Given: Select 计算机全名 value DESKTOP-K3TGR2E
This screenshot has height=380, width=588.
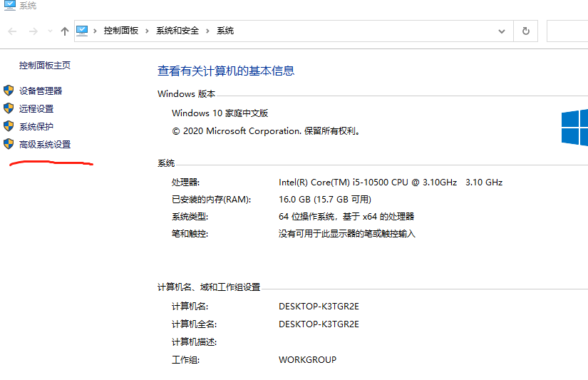Looking at the screenshot, I should pos(319,324).
